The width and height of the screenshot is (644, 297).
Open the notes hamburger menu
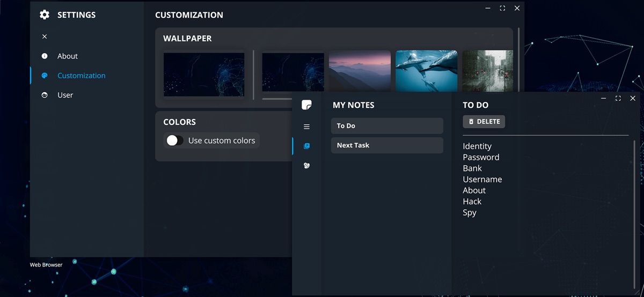pyautogui.click(x=306, y=127)
